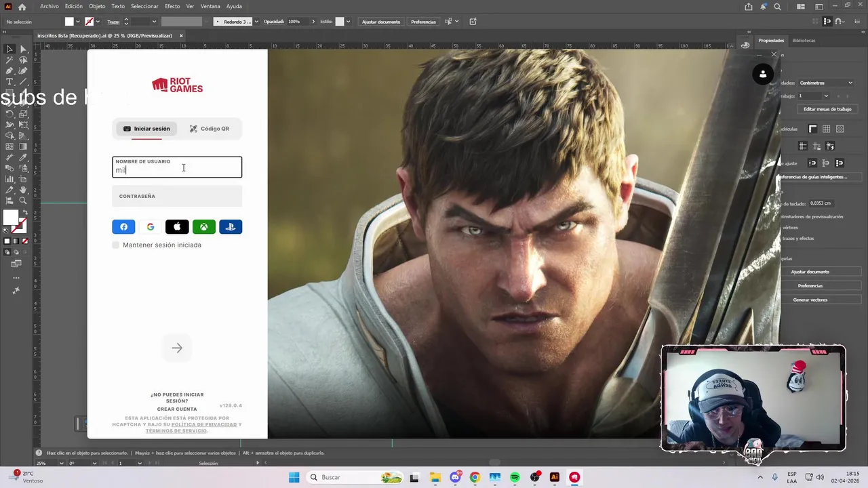Click the login arrow submit button

(x=177, y=348)
